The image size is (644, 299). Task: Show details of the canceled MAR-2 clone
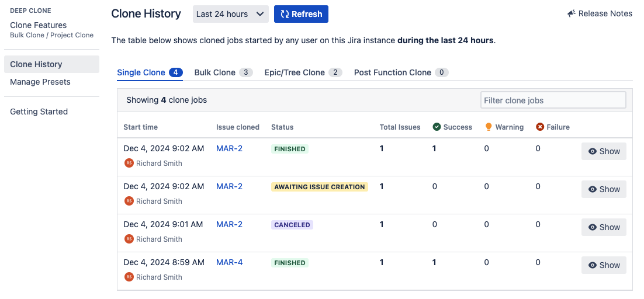(x=604, y=227)
